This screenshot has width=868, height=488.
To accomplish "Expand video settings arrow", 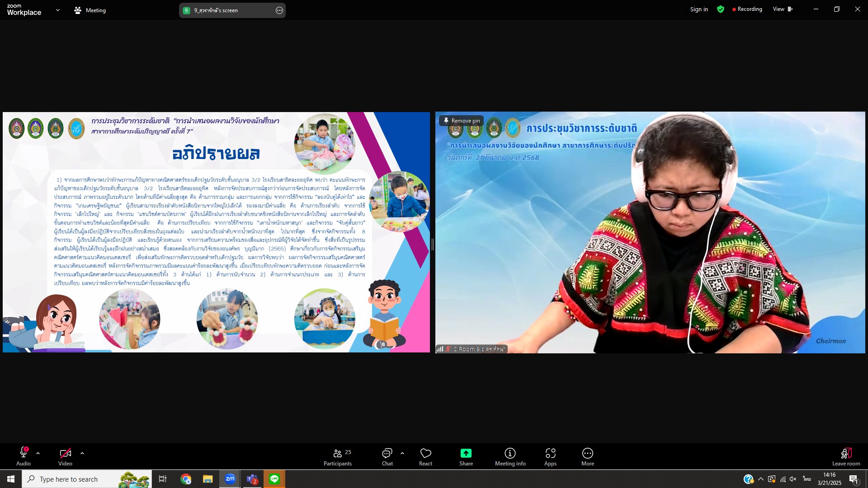I will coord(82,453).
